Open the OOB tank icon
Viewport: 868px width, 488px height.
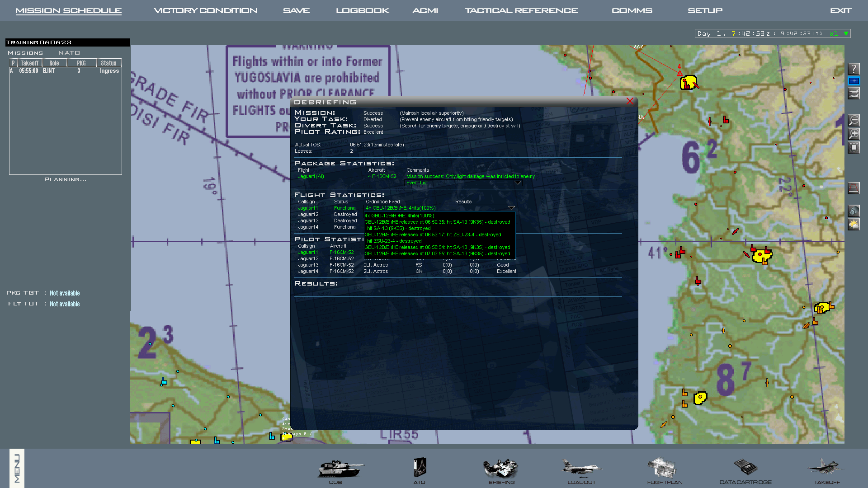(x=340, y=469)
